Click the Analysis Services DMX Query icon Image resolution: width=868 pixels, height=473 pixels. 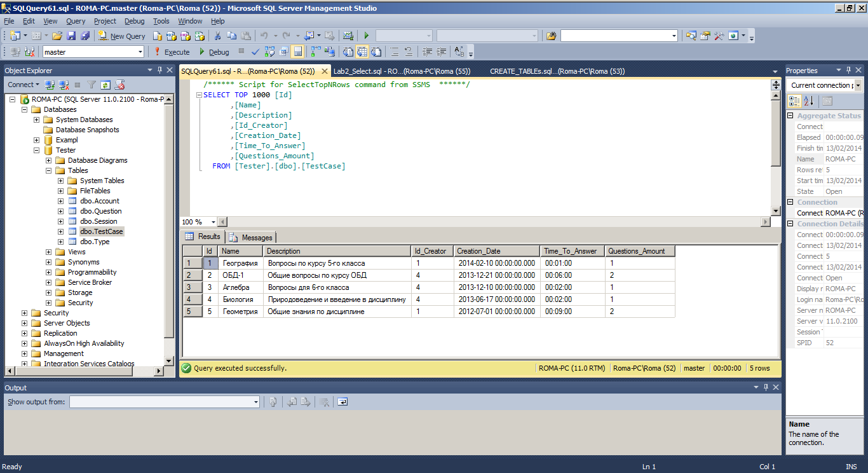(185, 36)
